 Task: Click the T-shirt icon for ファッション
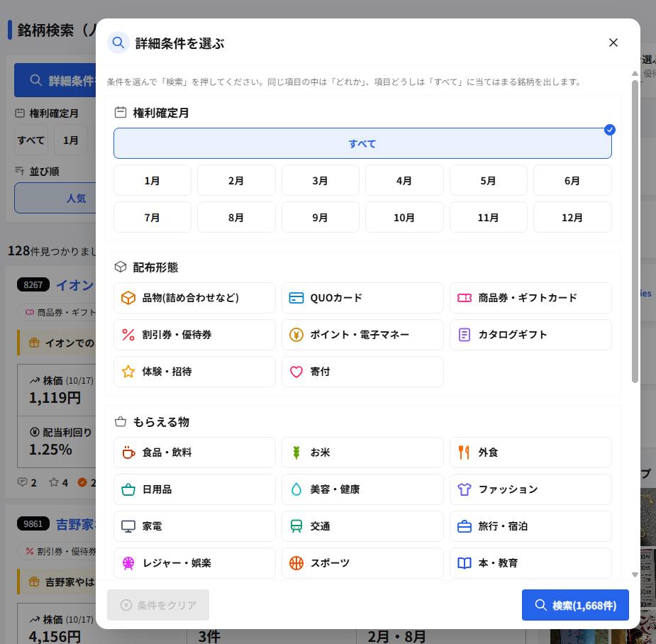tap(465, 489)
